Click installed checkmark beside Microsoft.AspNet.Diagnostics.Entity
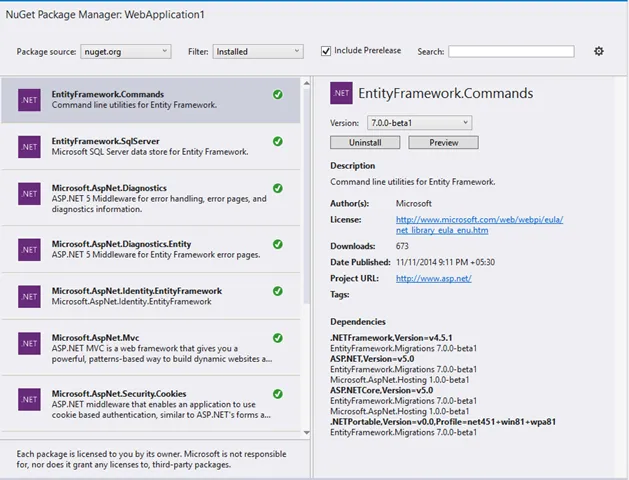The height and width of the screenshot is (480, 629). pos(277,242)
